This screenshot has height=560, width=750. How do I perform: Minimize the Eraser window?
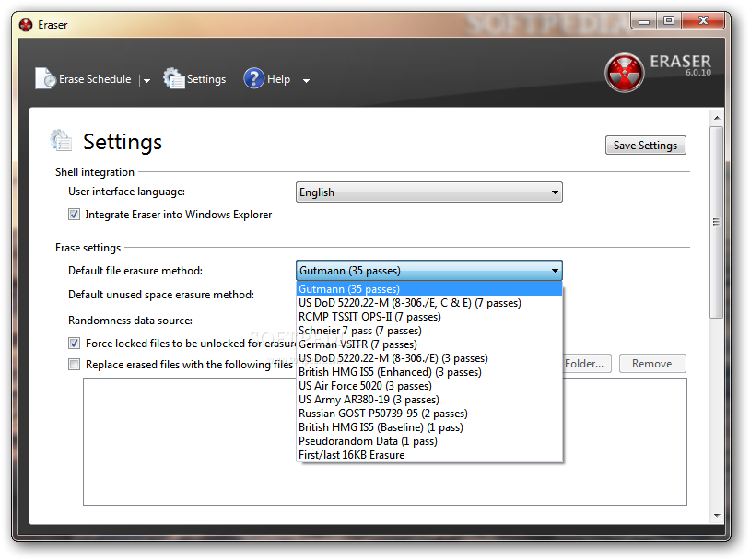(644, 21)
